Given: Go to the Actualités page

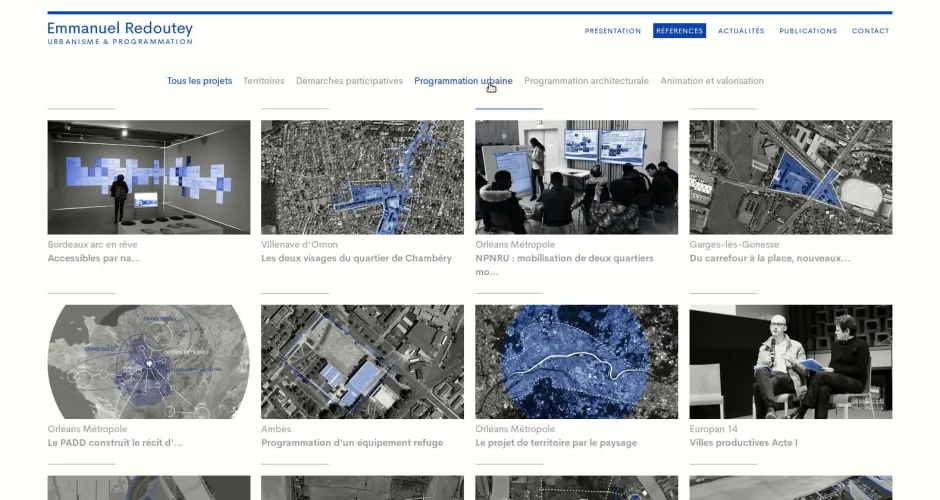Looking at the screenshot, I should [x=740, y=31].
